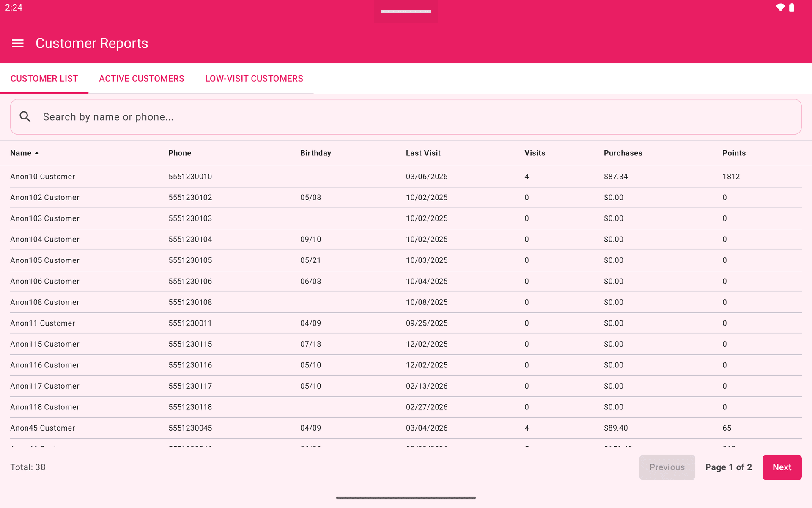Select the Customer List tab
The width and height of the screenshot is (812, 508).
[44, 79]
